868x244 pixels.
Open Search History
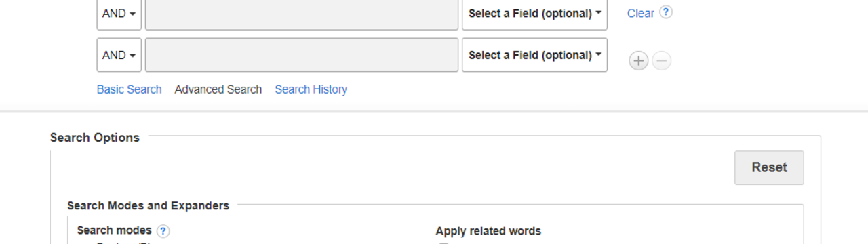(311, 89)
